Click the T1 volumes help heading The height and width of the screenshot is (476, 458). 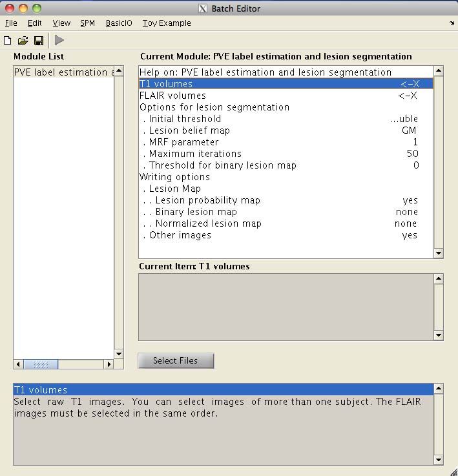pyautogui.click(x=224, y=390)
